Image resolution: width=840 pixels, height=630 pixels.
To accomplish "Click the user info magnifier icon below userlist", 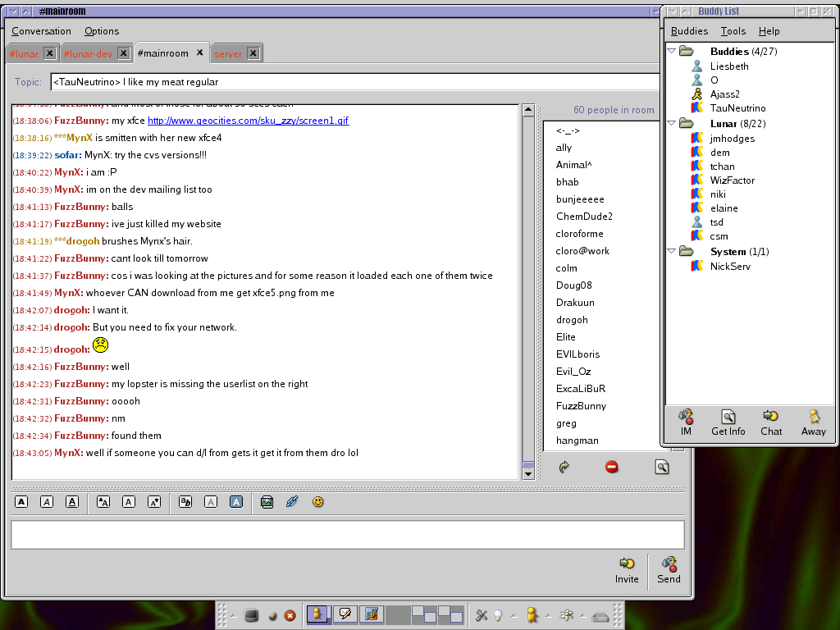I will coord(661,467).
